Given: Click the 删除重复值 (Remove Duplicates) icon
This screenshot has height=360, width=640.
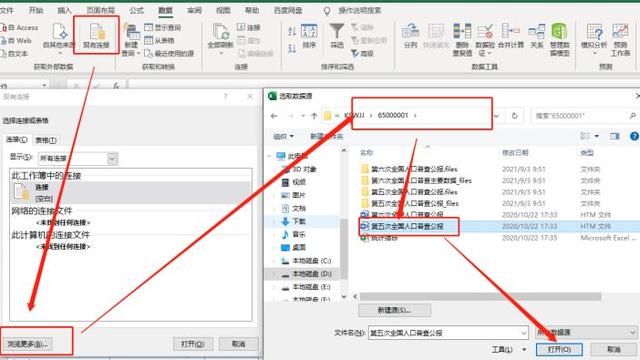Looking at the screenshot, I should (462, 40).
